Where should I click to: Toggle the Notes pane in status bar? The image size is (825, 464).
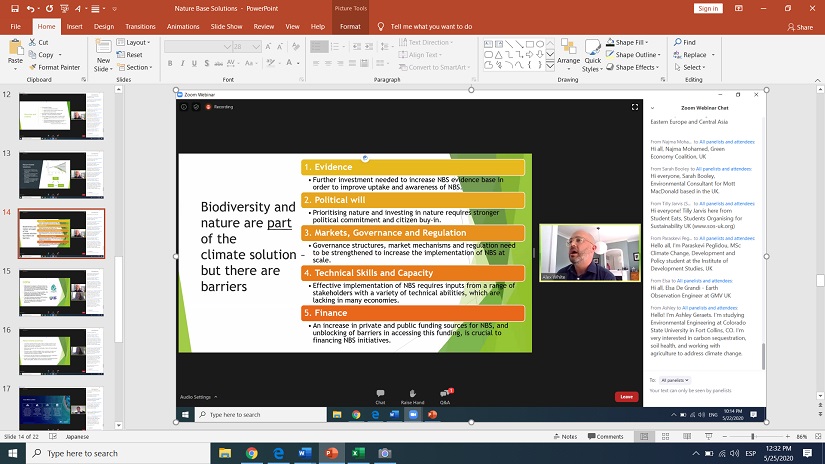pos(564,436)
